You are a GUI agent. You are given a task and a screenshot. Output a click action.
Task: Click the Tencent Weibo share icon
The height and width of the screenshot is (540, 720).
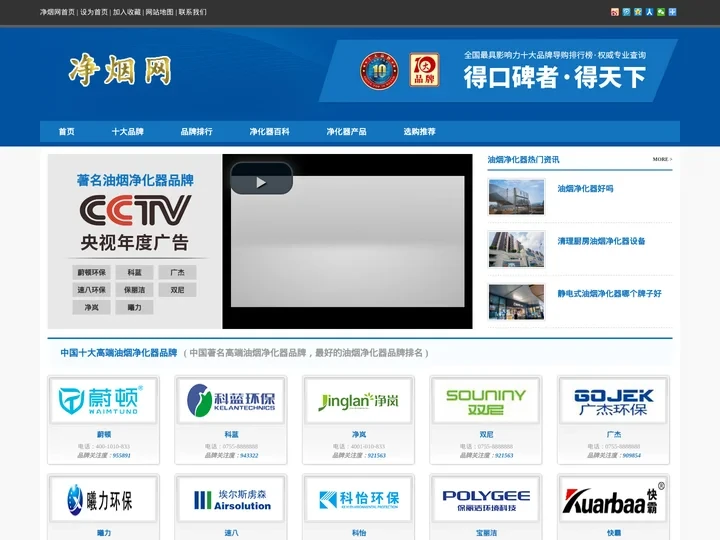click(626, 12)
